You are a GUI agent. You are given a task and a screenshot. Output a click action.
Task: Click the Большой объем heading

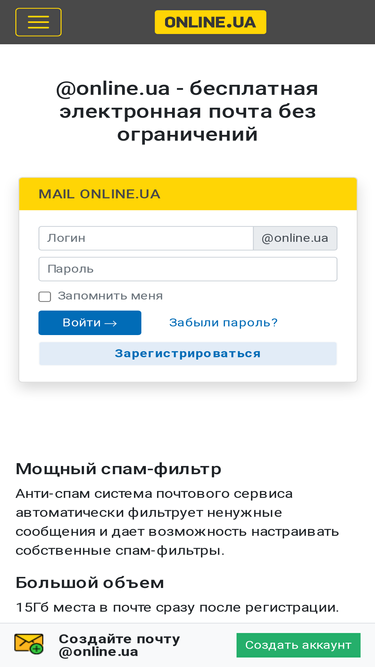tap(90, 583)
